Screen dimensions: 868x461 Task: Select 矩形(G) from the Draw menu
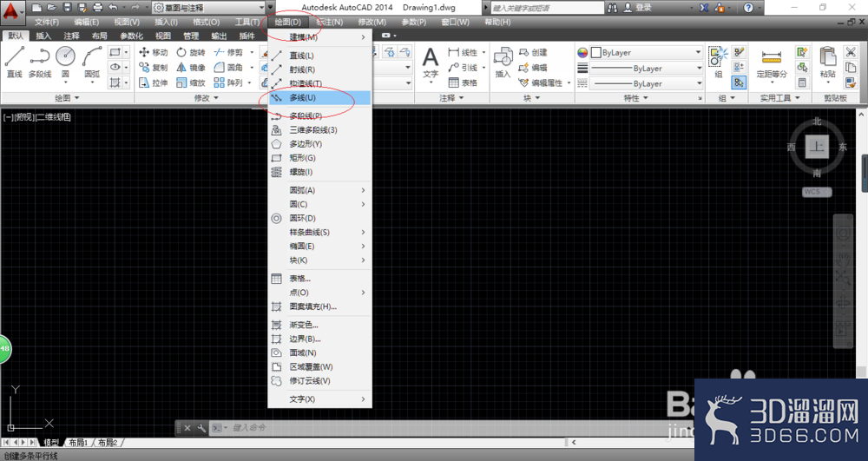319,158
